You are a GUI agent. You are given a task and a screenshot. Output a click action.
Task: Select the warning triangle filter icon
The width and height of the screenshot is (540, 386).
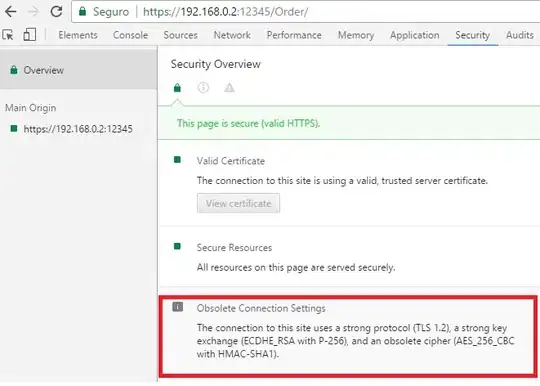229,88
